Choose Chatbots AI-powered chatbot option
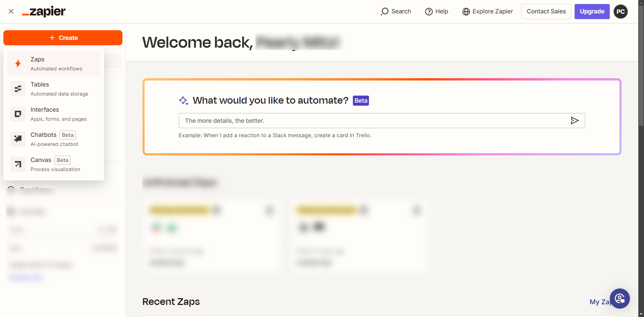 54,139
